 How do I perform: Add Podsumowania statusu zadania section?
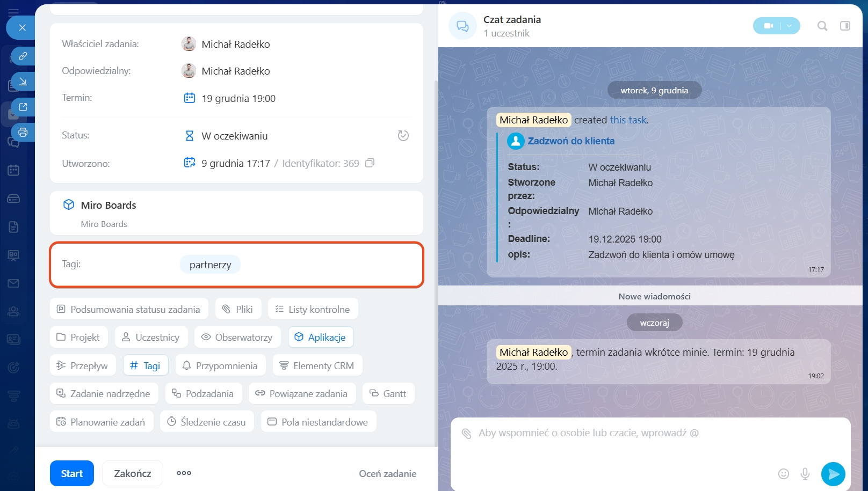click(x=129, y=309)
